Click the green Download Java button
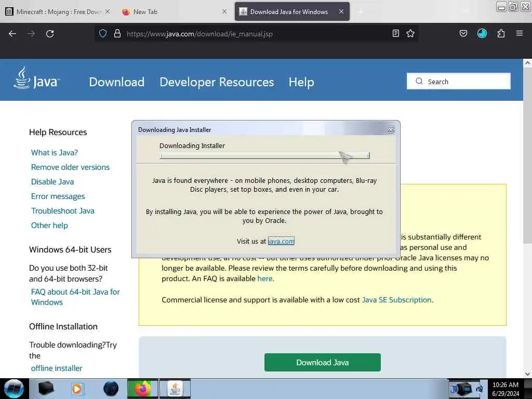This screenshot has width=532, height=399. pos(322,362)
